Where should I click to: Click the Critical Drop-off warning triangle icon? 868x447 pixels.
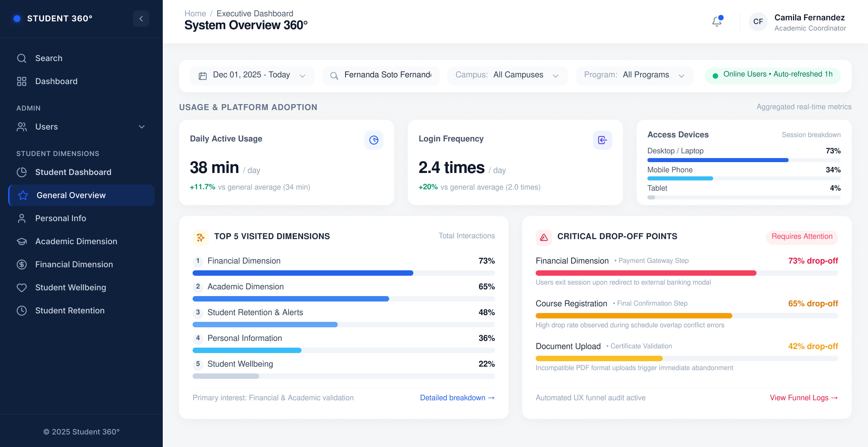(544, 237)
